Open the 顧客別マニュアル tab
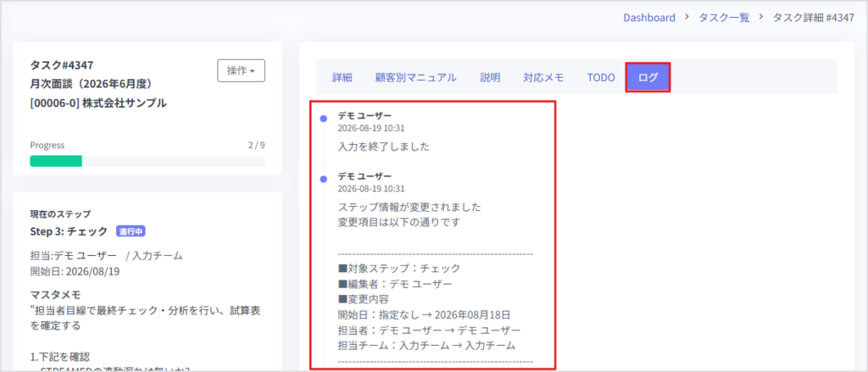 (415, 77)
